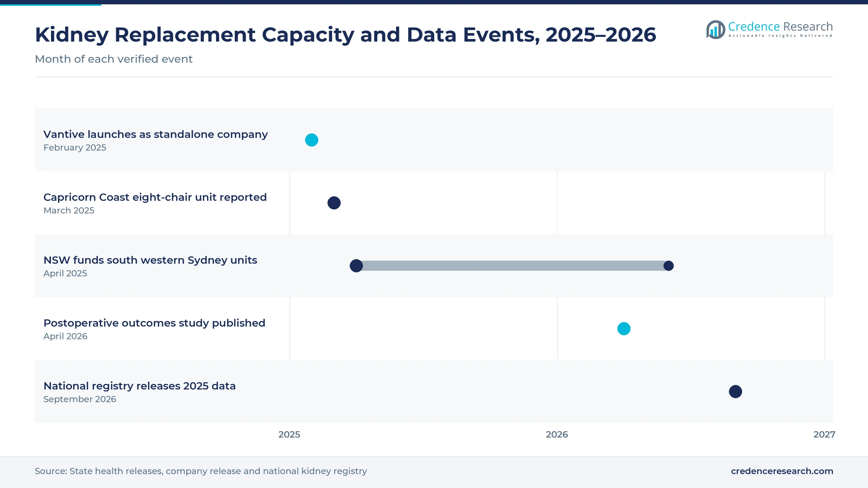868x488 pixels.
Task: Select the Postoperative study April 2026 marker
Action: (x=624, y=329)
